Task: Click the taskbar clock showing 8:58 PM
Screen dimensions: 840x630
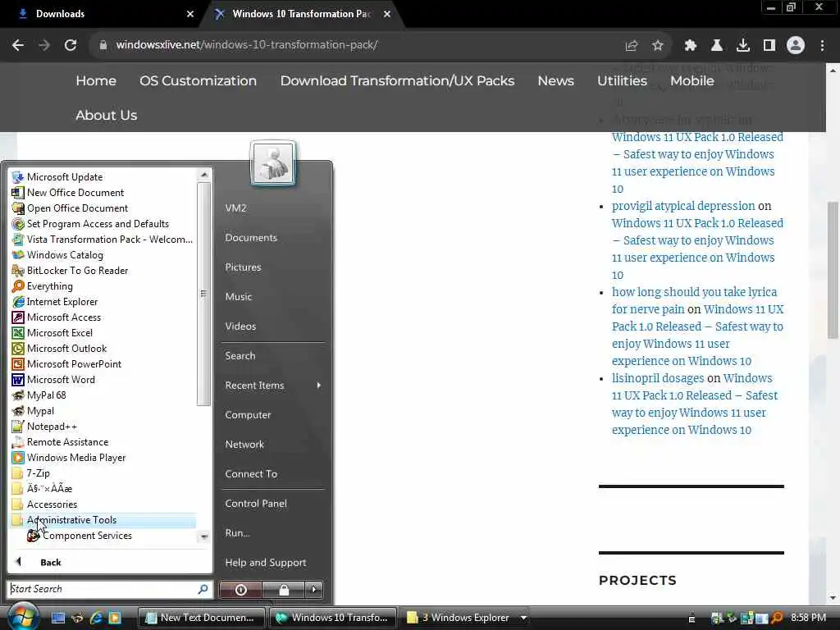Action: click(x=808, y=618)
